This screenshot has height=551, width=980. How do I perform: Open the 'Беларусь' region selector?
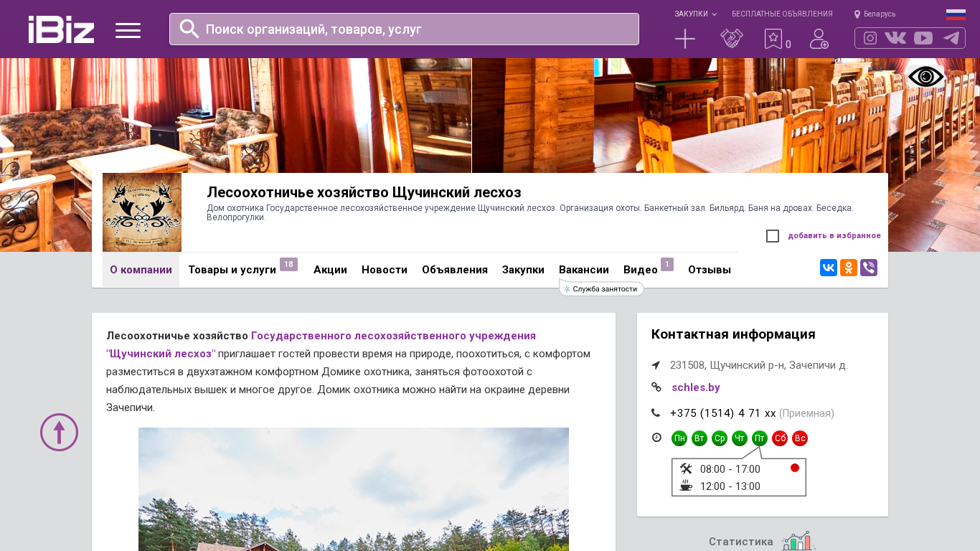875,14
